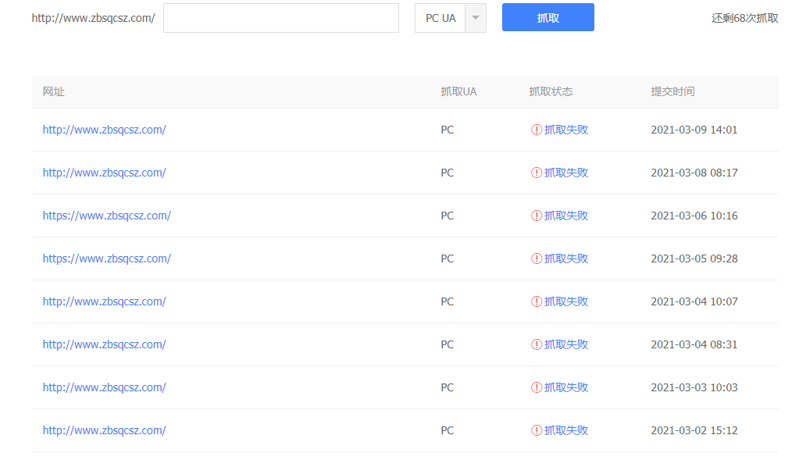Click 抓取失败 status for 2021-03-04 10:07

pyautogui.click(x=566, y=302)
